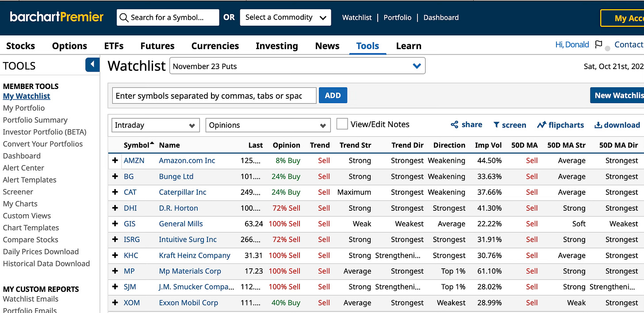Open flipcharts for this watchlist

click(560, 125)
